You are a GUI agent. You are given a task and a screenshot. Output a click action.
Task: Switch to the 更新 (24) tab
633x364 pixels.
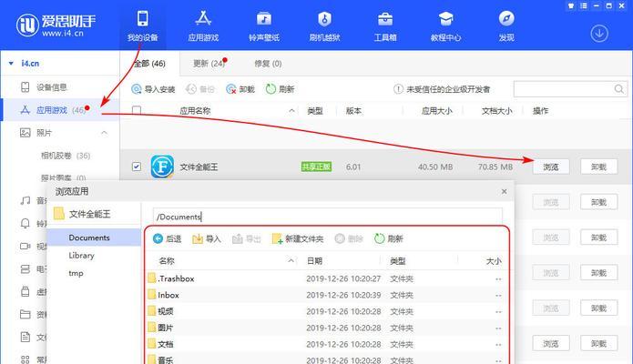tap(209, 64)
